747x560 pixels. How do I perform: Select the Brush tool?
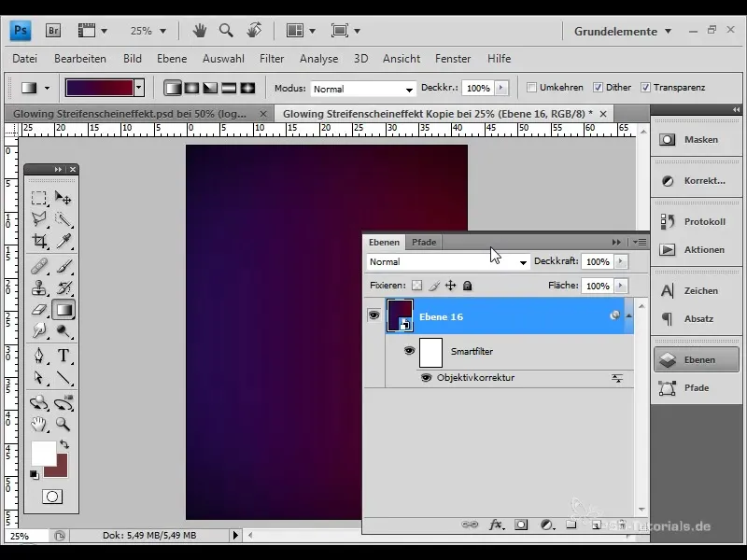click(x=63, y=266)
